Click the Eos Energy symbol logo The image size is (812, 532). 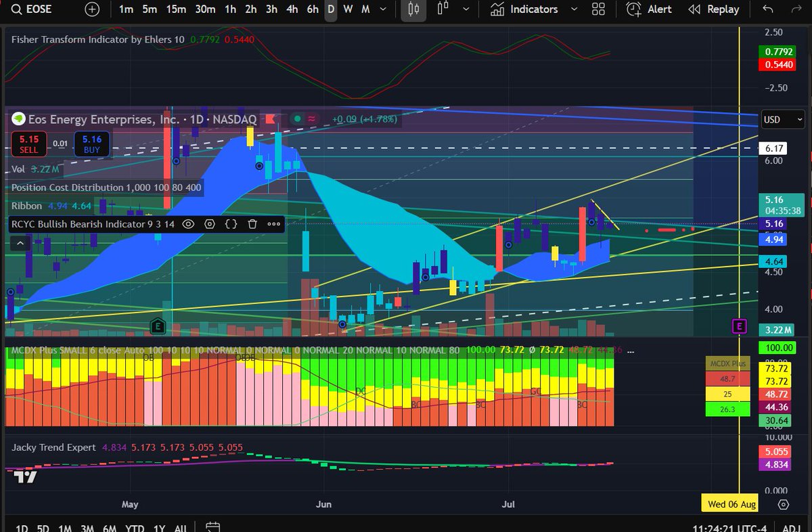(18, 119)
